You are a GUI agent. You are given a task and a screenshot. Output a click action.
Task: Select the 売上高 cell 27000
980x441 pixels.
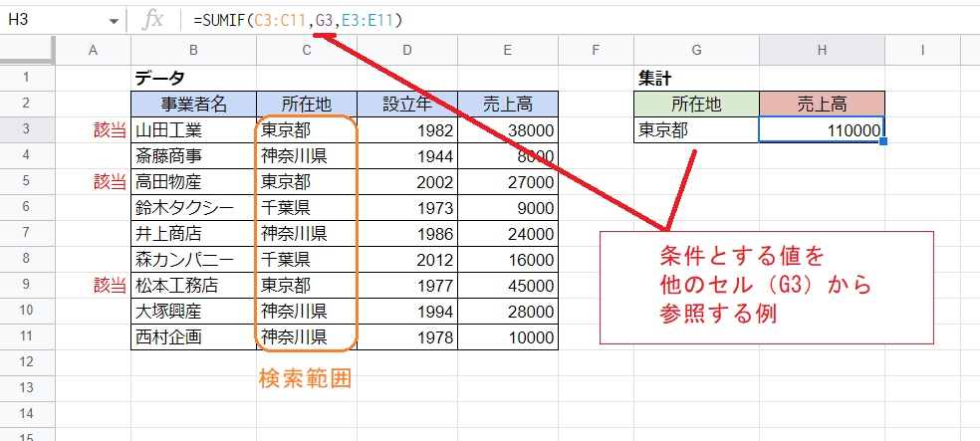click(x=508, y=182)
